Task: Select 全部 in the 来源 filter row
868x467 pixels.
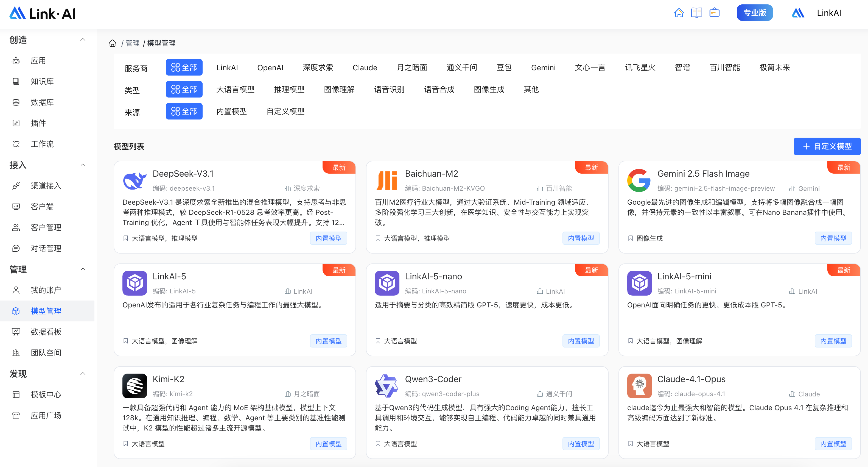Action: point(184,111)
